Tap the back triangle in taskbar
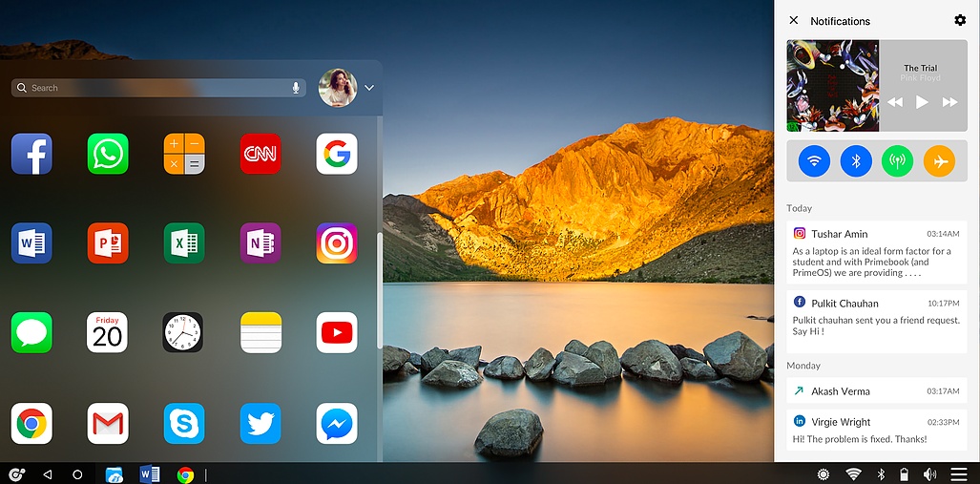Screen dimensions: 980x484 (x=47, y=474)
